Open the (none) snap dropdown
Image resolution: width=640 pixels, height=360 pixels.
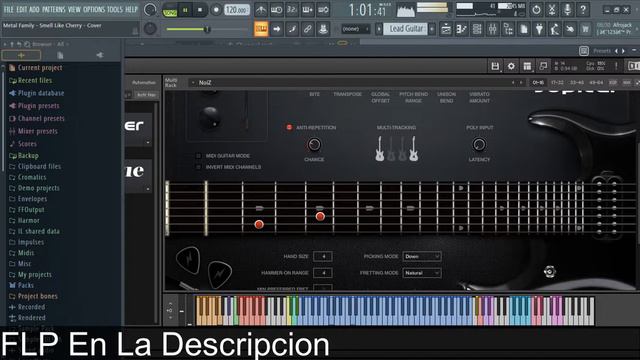pos(356,29)
